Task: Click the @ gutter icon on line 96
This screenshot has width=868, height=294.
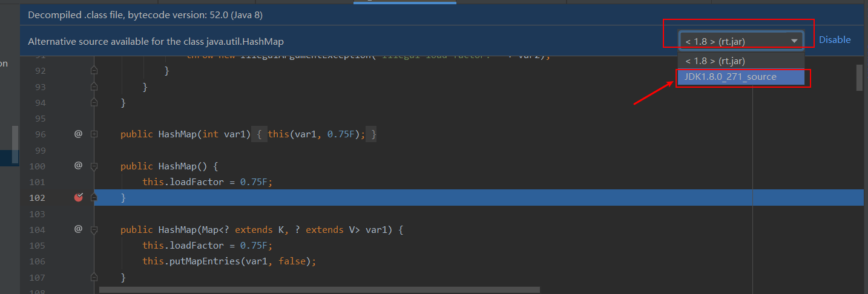Action: [x=78, y=134]
